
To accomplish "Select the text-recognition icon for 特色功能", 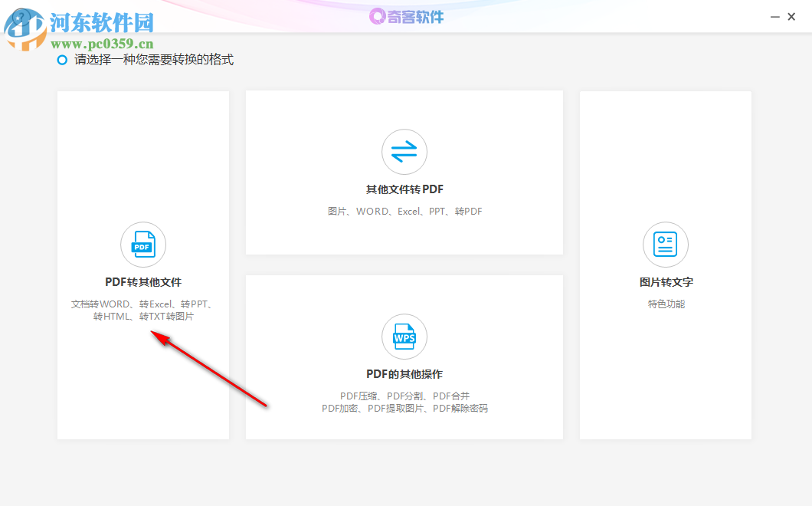I will click(x=665, y=244).
